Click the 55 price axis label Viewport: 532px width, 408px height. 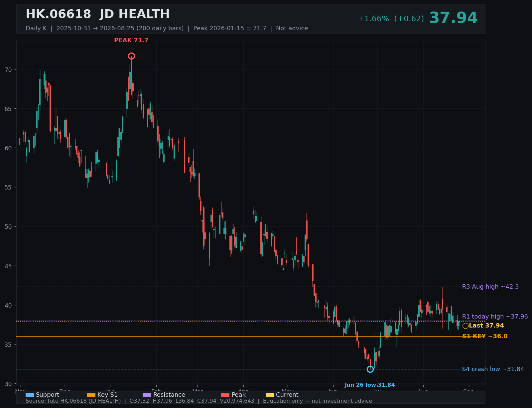click(8, 187)
